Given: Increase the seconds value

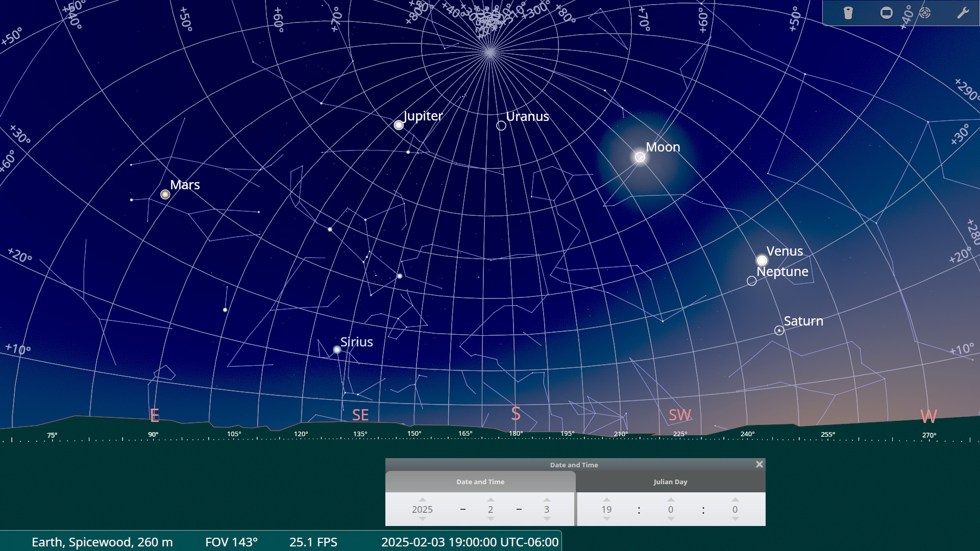Looking at the screenshot, I should [x=735, y=500].
